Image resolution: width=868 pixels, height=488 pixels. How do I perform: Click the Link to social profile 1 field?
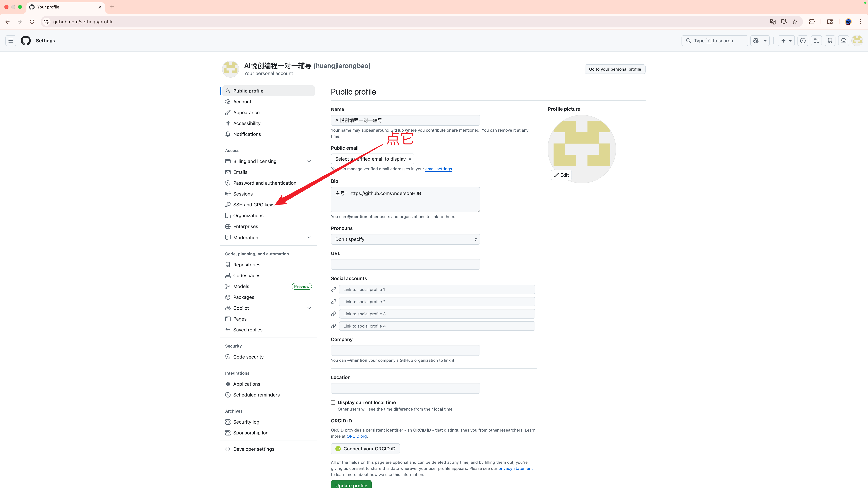437,290
